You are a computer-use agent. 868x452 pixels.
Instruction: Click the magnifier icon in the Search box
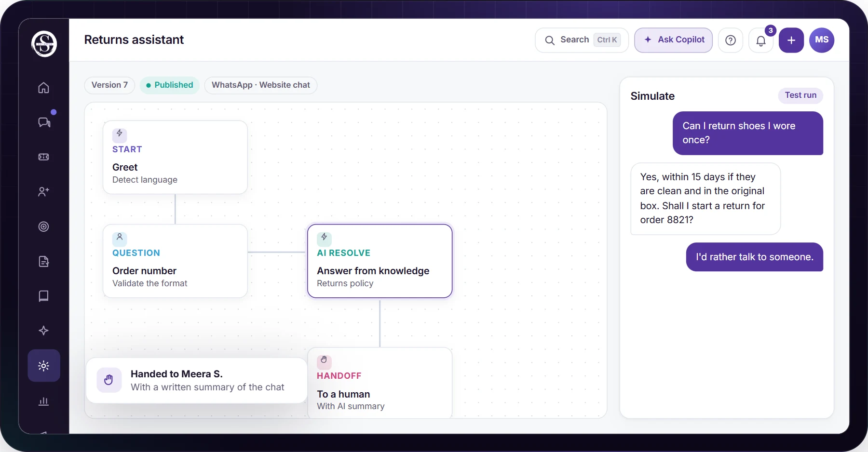[x=550, y=40]
